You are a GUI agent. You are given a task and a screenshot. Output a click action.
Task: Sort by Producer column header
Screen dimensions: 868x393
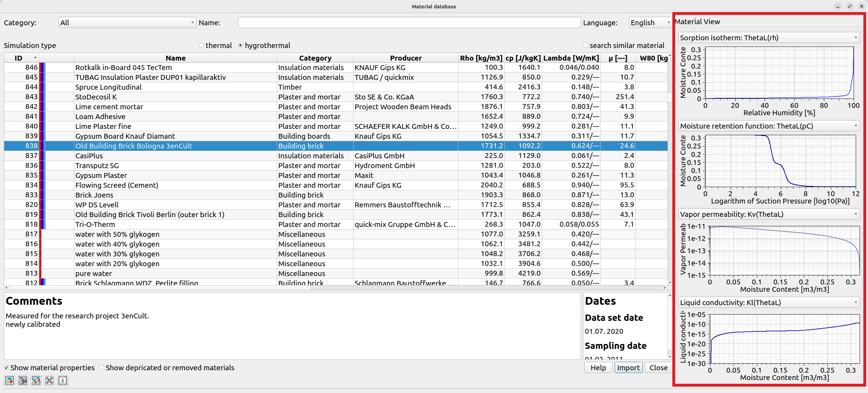[x=406, y=58]
